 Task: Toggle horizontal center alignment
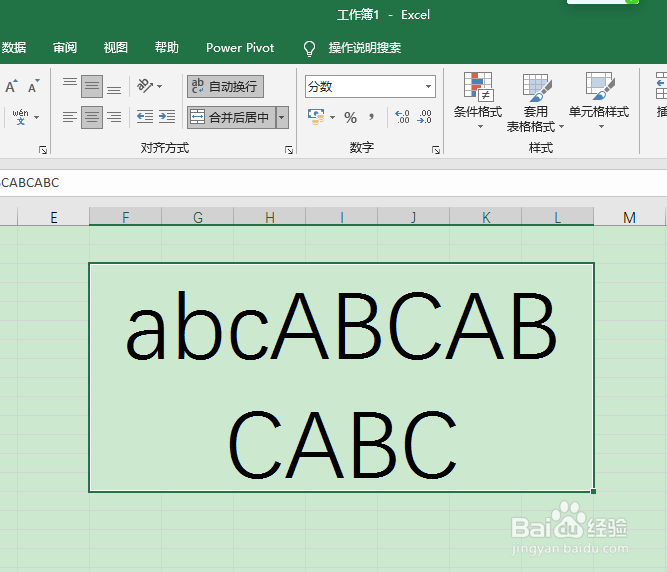pos(92,117)
